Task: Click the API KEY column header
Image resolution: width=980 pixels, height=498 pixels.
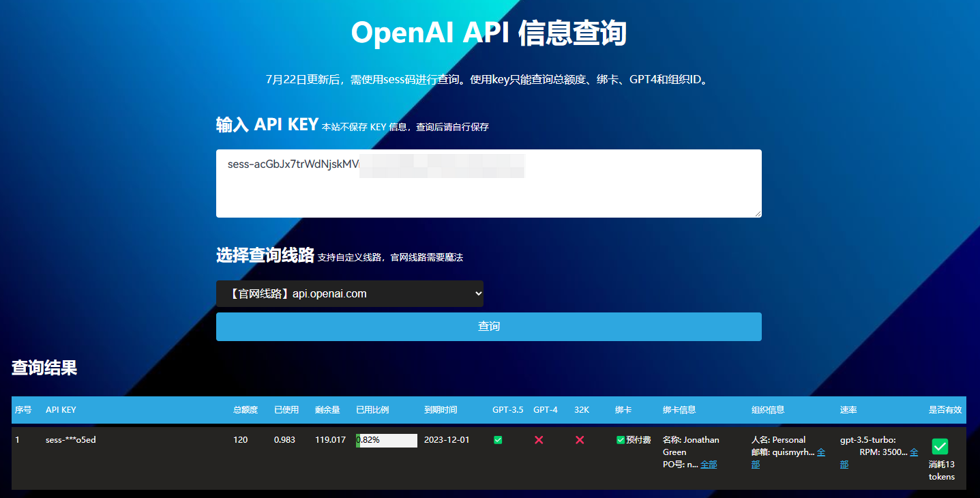Action: click(x=61, y=410)
